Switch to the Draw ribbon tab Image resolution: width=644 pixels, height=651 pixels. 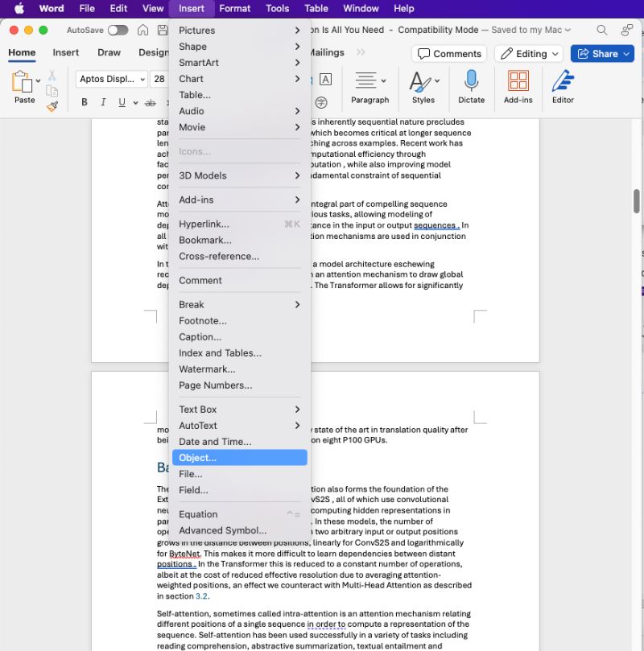(110, 52)
